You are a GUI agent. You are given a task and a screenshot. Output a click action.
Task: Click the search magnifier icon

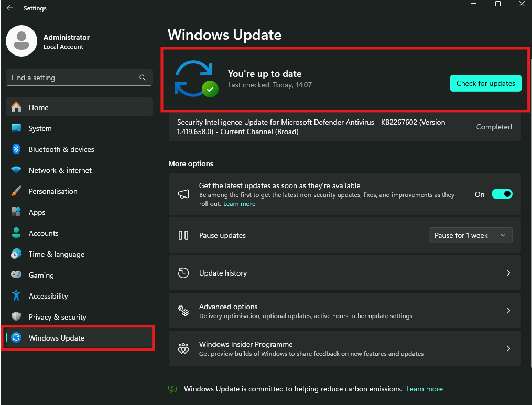(x=143, y=78)
